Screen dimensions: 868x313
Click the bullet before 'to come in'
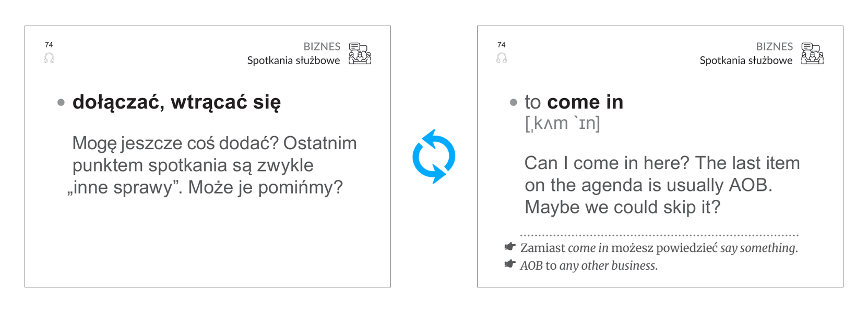pyautogui.click(x=514, y=102)
